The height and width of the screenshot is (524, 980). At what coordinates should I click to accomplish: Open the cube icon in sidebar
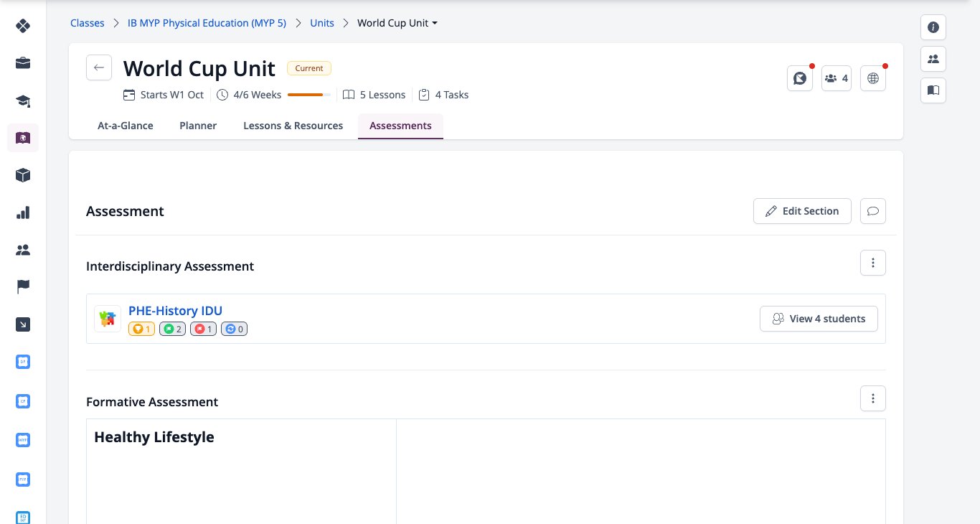coord(23,175)
